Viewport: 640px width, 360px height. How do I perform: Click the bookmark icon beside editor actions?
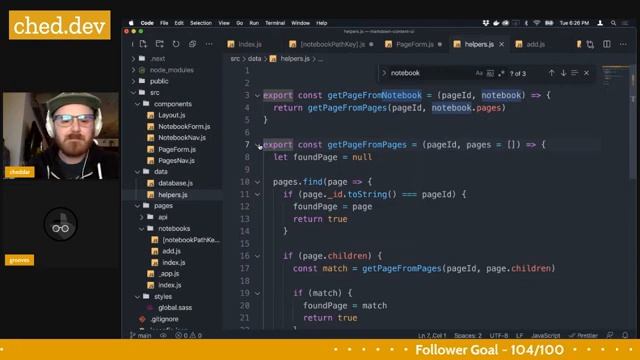579,44
